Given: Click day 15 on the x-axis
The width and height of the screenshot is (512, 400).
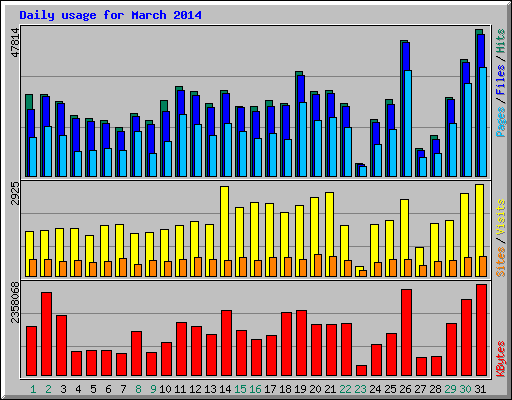Looking at the screenshot, I should (x=240, y=389).
